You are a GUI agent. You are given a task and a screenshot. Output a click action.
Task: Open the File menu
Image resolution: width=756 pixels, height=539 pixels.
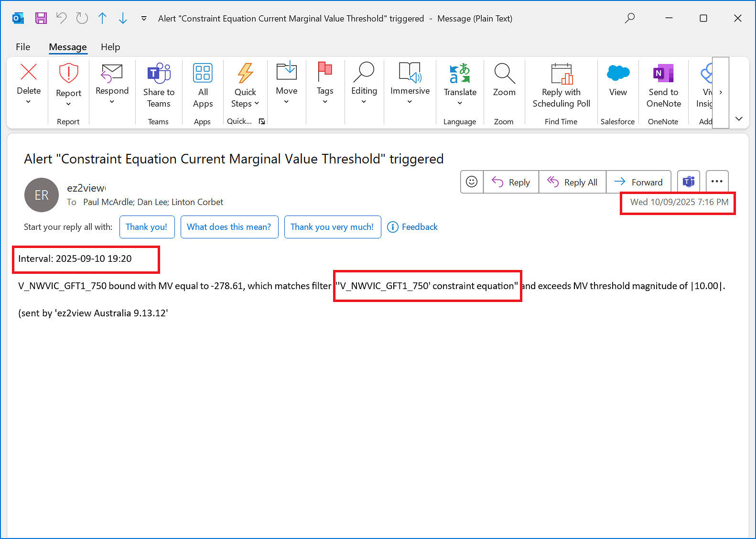point(23,47)
